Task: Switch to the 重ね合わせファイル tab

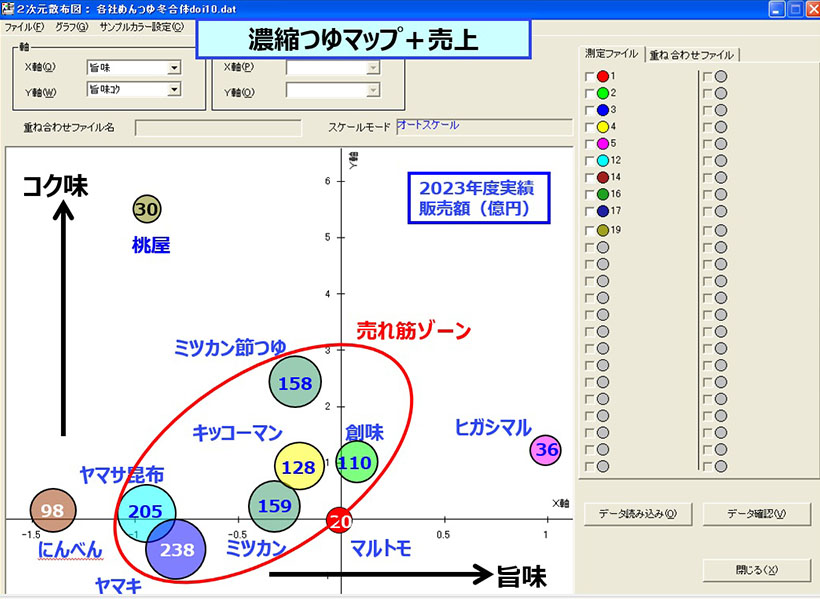Action: tap(692, 54)
